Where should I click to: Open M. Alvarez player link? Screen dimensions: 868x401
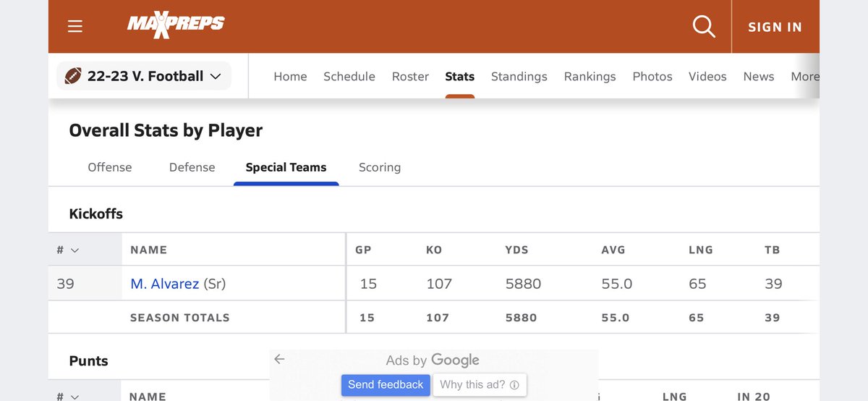[165, 284]
